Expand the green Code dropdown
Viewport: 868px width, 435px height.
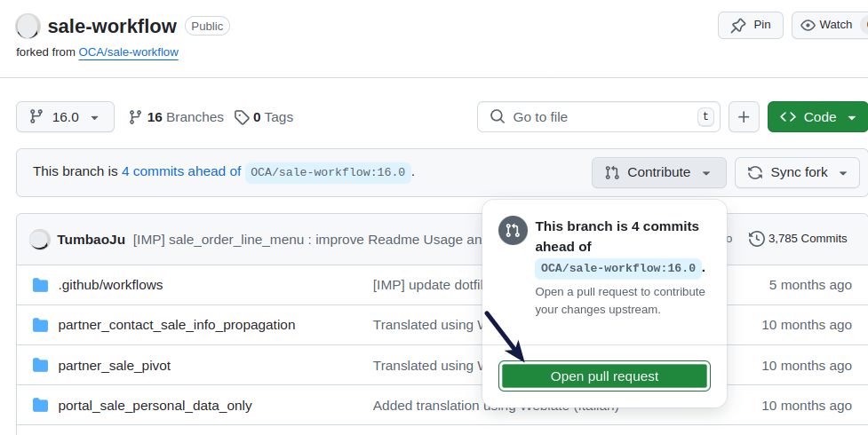[x=817, y=117]
